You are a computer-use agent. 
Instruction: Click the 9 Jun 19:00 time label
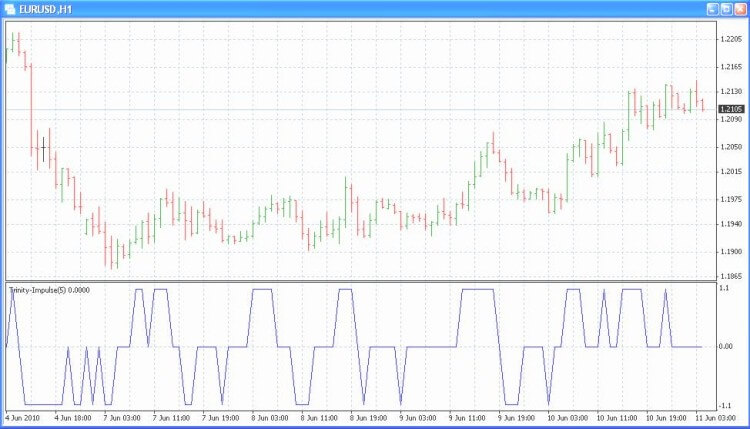516,418
